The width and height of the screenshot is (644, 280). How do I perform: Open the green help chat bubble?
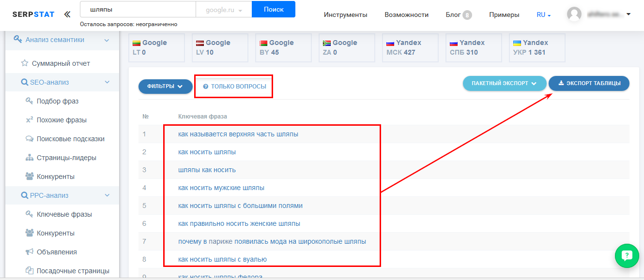click(627, 256)
